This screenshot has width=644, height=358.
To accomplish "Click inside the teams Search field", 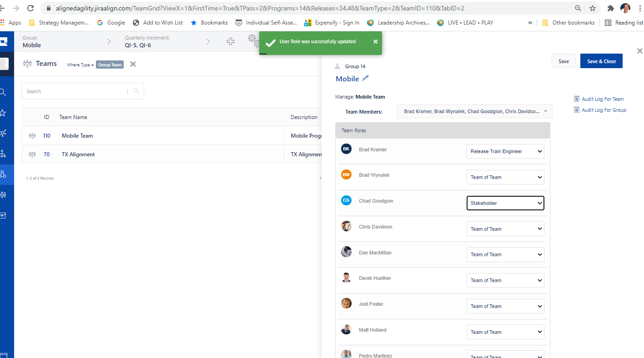I will (x=73, y=91).
